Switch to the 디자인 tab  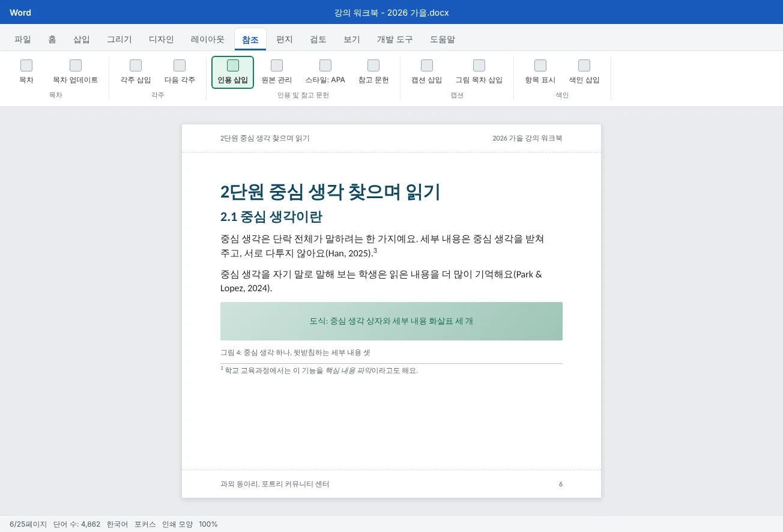point(162,40)
